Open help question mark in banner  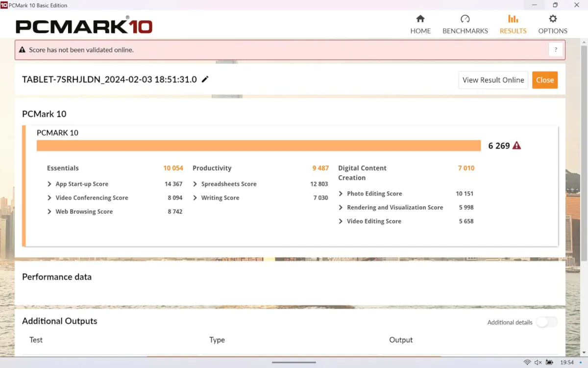point(556,50)
